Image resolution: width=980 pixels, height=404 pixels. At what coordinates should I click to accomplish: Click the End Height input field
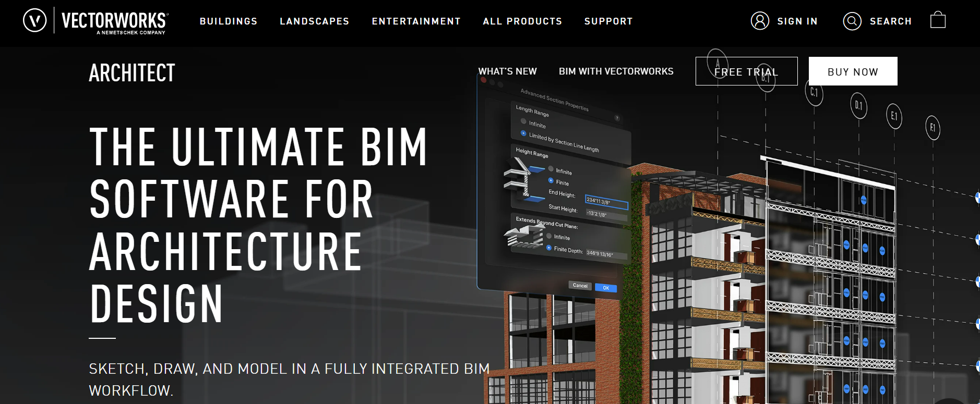[x=606, y=202]
